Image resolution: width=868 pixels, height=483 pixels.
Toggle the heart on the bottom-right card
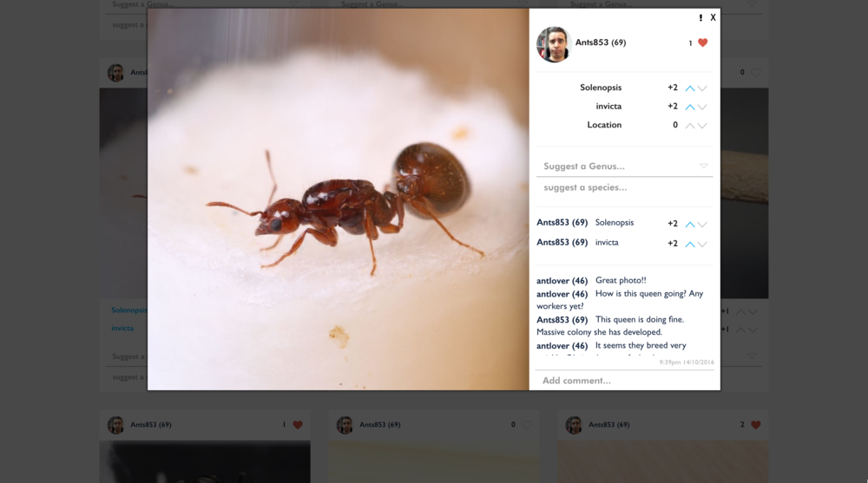pos(755,425)
